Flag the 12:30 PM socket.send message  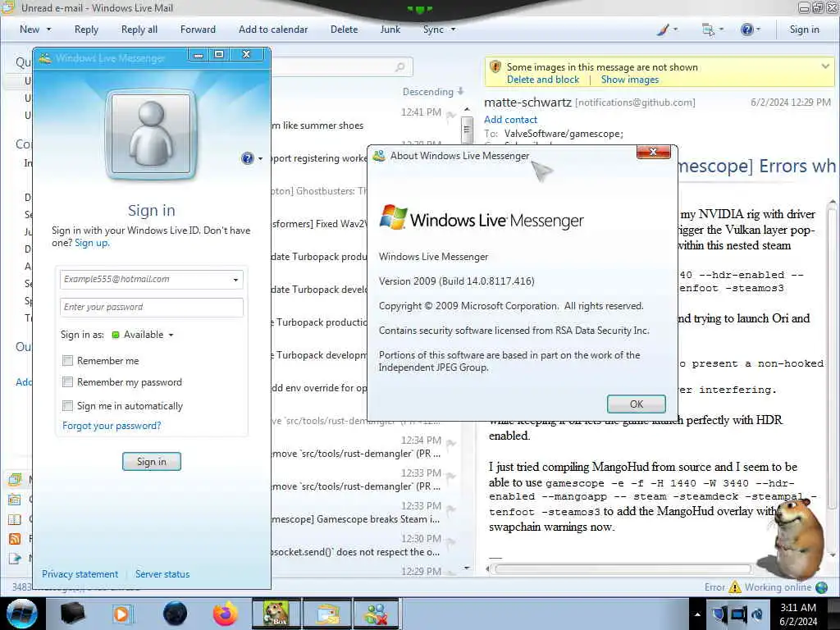[451, 541]
